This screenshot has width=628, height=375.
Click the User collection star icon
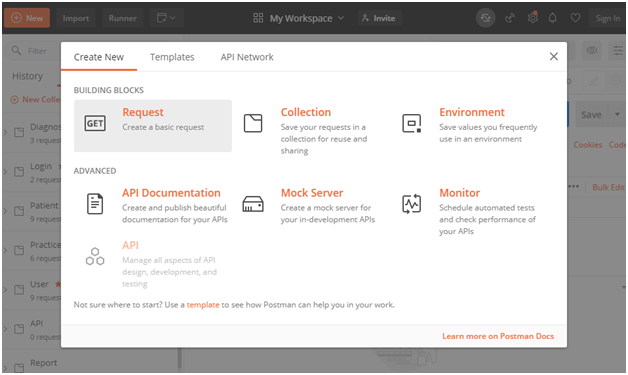point(58,284)
